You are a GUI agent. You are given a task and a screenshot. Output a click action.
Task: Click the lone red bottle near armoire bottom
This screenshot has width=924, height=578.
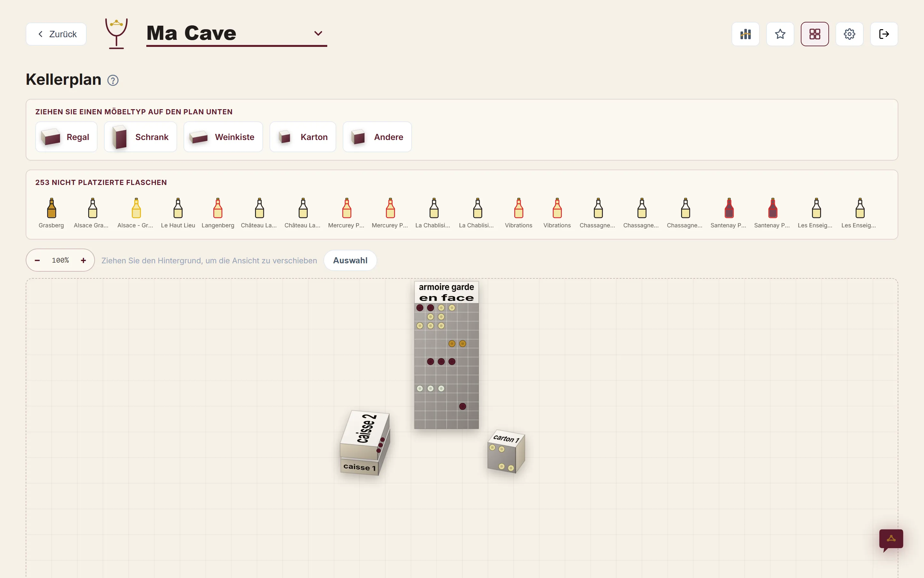pos(462,406)
